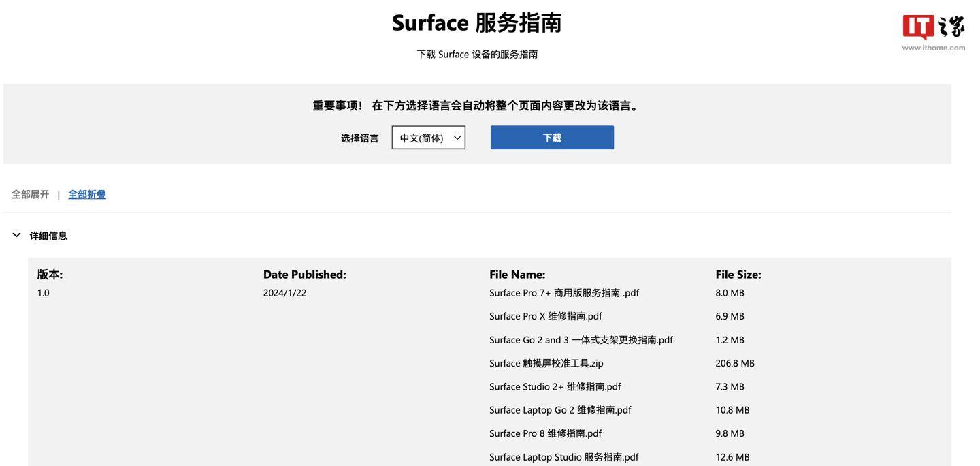This screenshot has width=980, height=466.
Task: Click the 版本: header
Action: [50, 274]
